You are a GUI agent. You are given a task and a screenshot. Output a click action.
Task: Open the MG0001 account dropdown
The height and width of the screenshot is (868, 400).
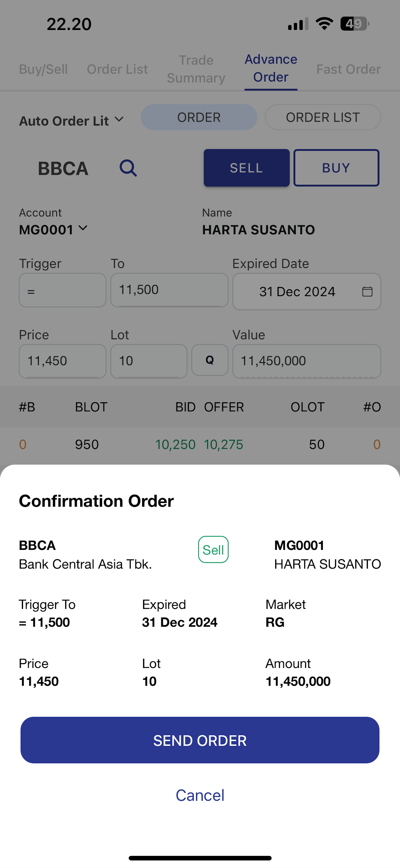53,230
